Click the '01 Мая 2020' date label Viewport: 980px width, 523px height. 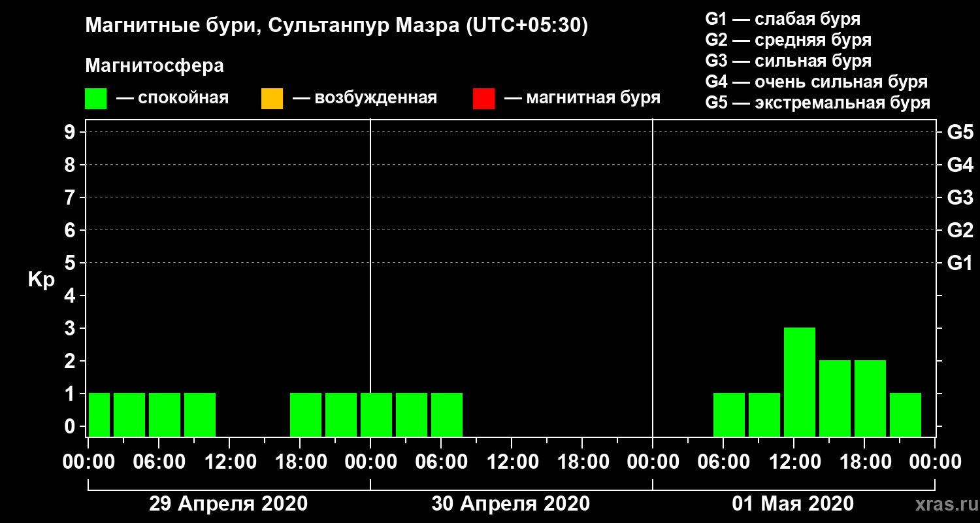coord(792,504)
